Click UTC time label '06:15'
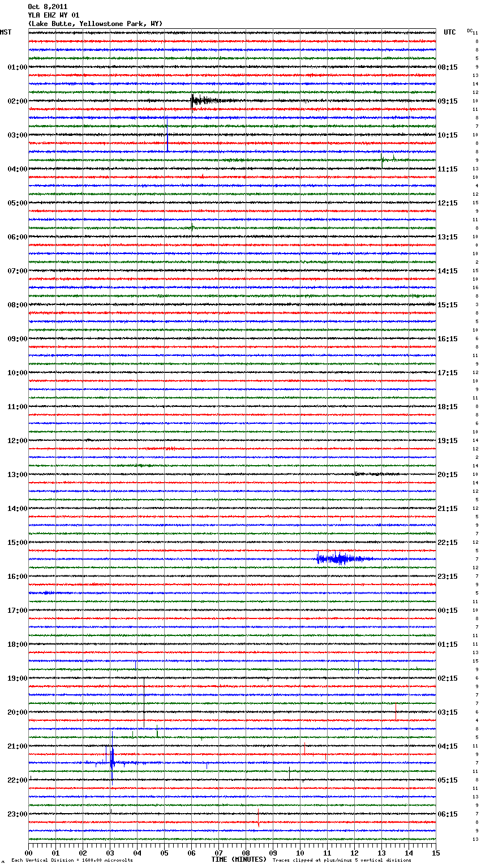 coord(448,814)
